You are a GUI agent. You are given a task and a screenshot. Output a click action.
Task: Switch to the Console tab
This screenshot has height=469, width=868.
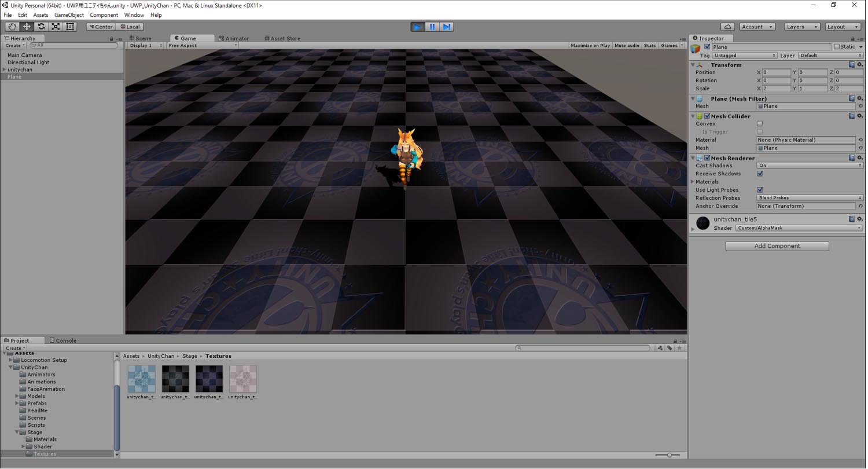(x=63, y=340)
